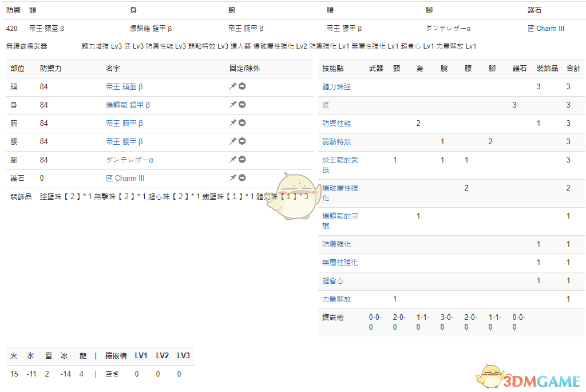Screen dimensions: 586x392
Task: Open the 弱點特效 skill link
Action: pyautogui.click(x=336, y=141)
